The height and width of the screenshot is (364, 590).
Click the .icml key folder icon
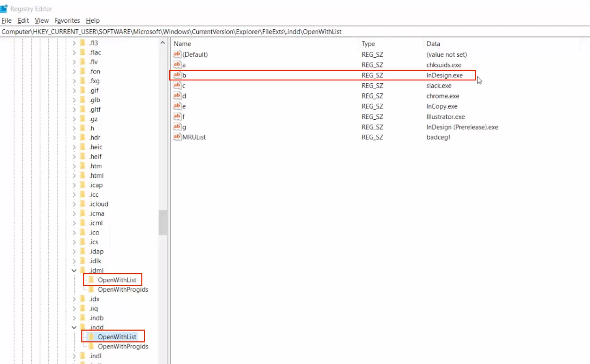point(83,223)
